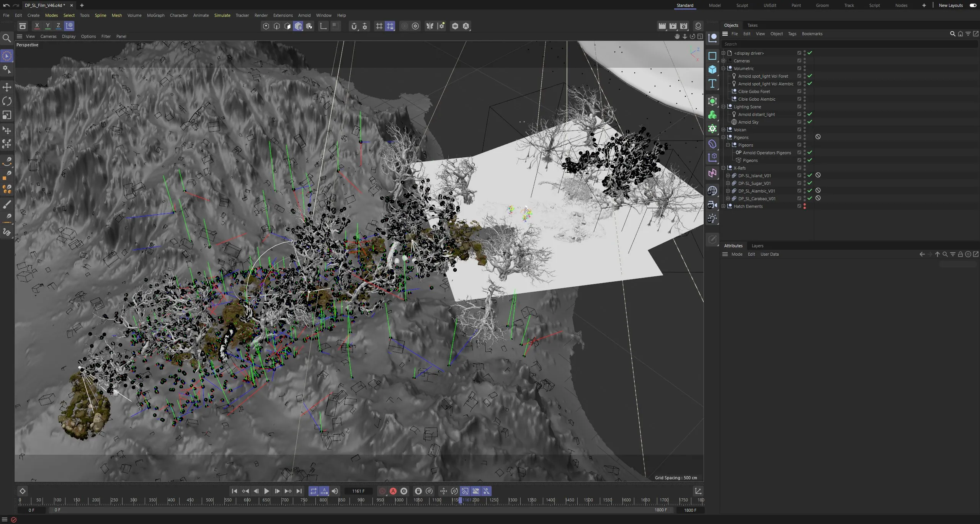Select the Move tool in left toolbar
This screenshot has width=980, height=524.
pos(7,87)
